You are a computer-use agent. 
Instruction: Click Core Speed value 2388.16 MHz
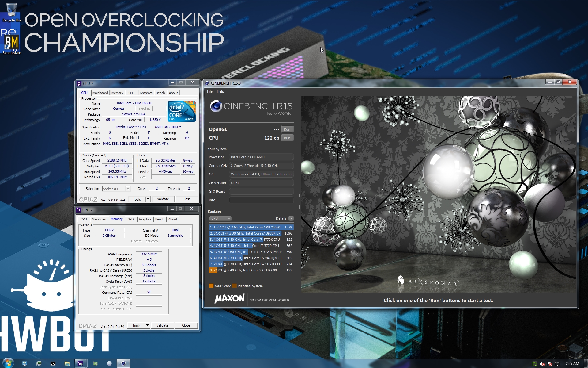117,160
